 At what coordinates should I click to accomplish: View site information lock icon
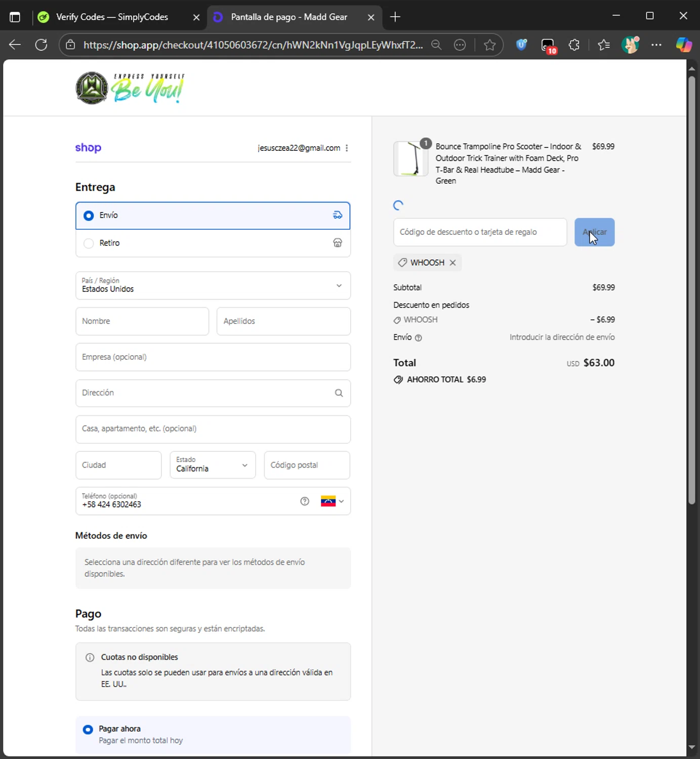[70, 45]
